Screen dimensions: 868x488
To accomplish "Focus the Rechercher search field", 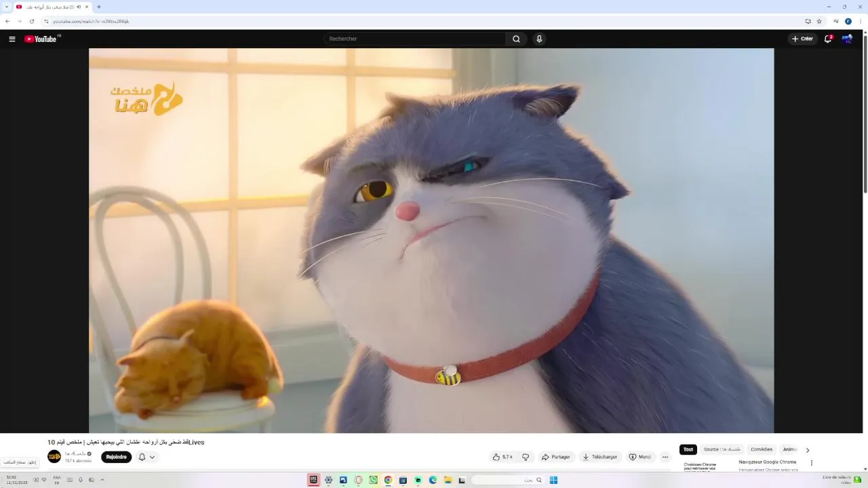I will coord(414,39).
